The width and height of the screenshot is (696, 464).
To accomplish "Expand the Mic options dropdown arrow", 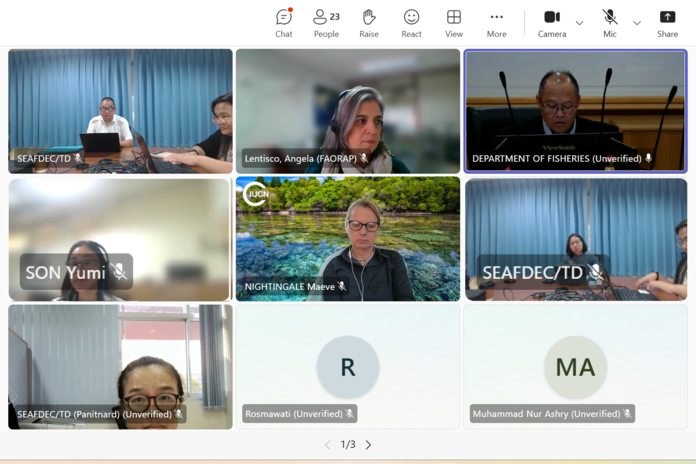I will click(637, 23).
